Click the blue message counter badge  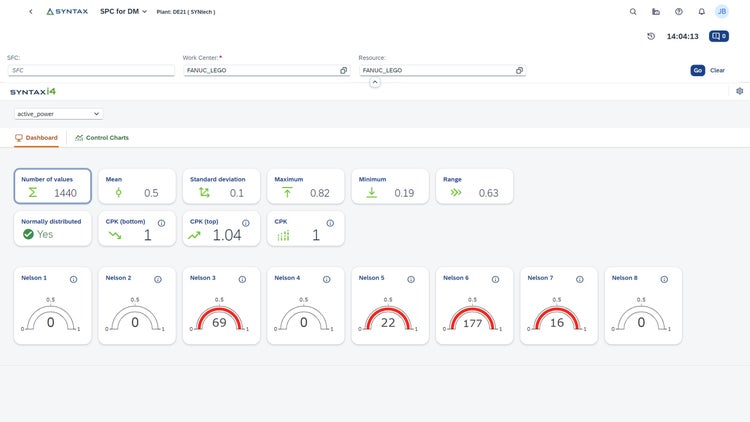[719, 36]
